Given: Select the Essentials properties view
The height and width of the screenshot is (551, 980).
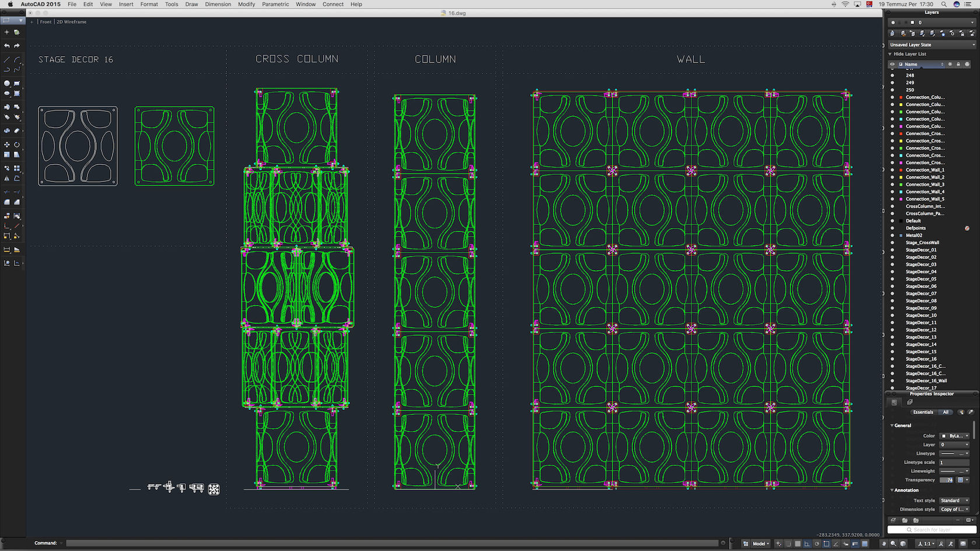Looking at the screenshot, I should click(x=923, y=412).
